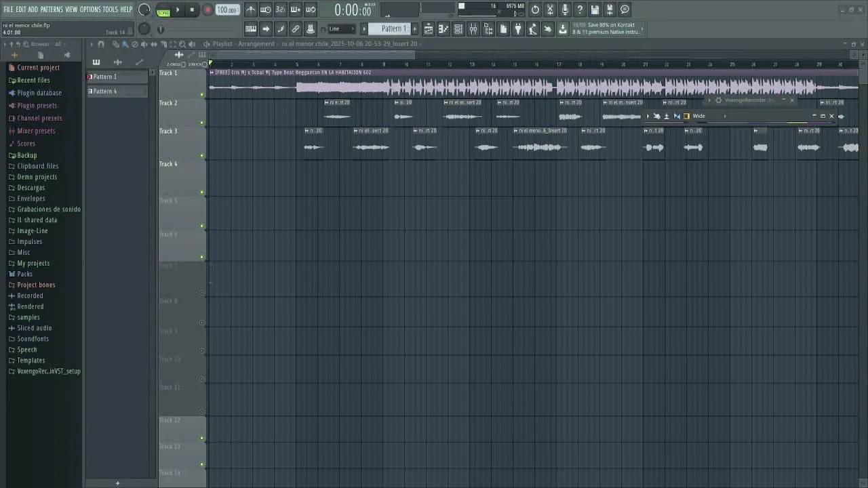Open audio editor scissors icon
868x488 pixels.
coord(550,9)
